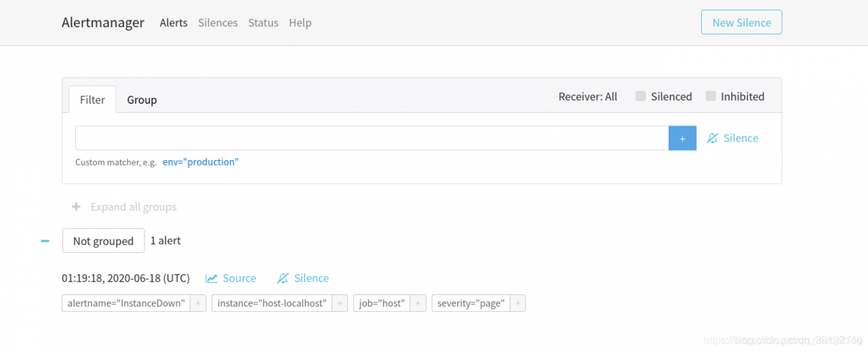The width and height of the screenshot is (868, 352).
Task: Click the plus icon beside severity="page" label
Action: 518,303
